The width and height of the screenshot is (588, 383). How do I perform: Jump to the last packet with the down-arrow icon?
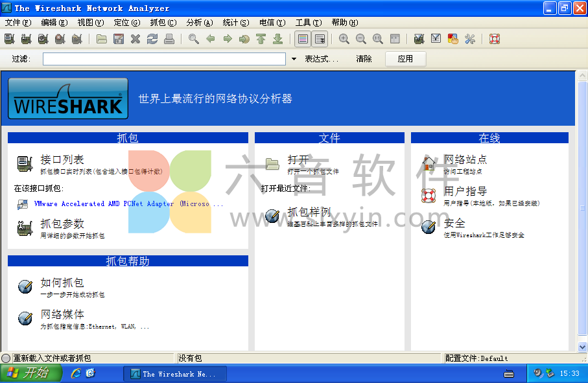pos(277,39)
